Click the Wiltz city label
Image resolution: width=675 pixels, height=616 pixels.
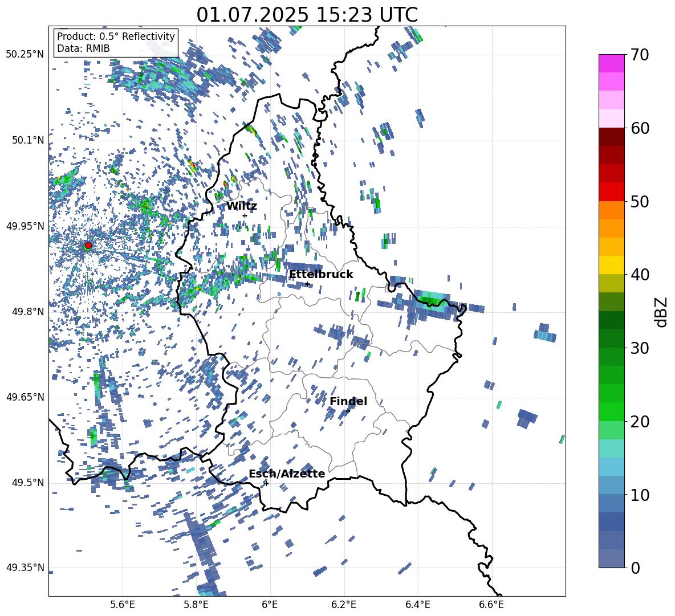pyautogui.click(x=242, y=206)
